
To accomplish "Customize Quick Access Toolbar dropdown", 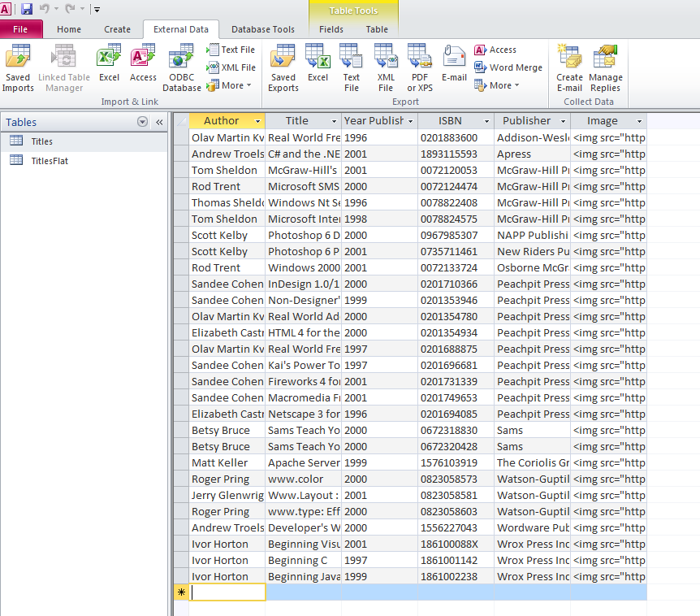I will (97, 9).
